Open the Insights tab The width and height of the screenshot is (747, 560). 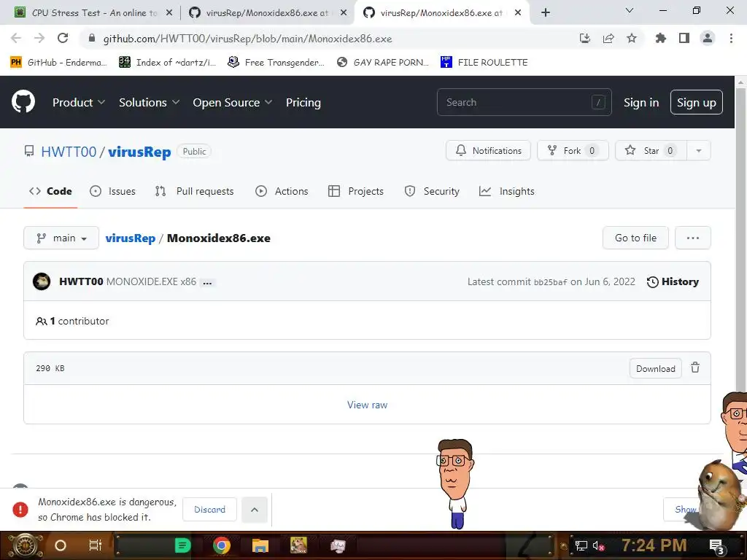point(507,191)
